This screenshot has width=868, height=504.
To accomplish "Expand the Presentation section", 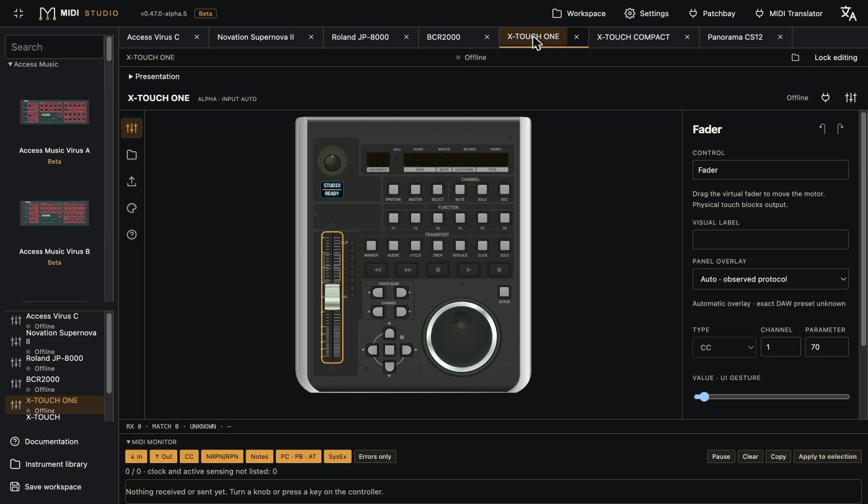I will pyautogui.click(x=154, y=76).
